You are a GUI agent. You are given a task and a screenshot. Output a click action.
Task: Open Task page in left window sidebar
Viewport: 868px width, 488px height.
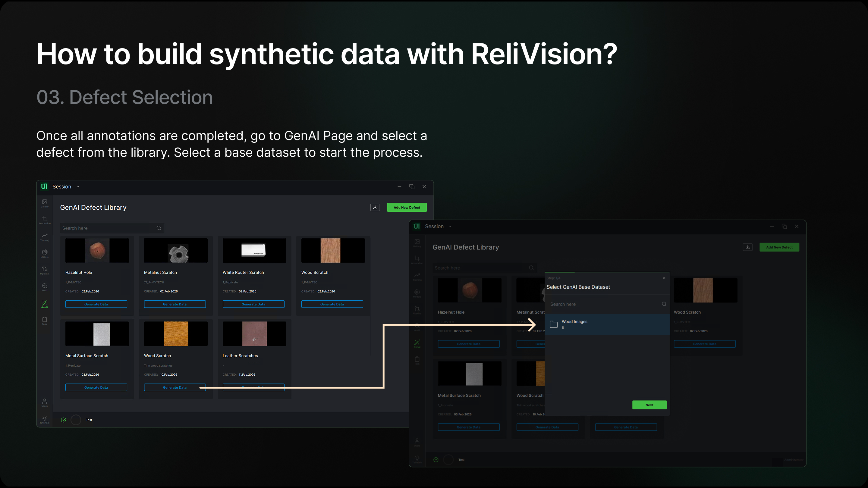(x=45, y=320)
